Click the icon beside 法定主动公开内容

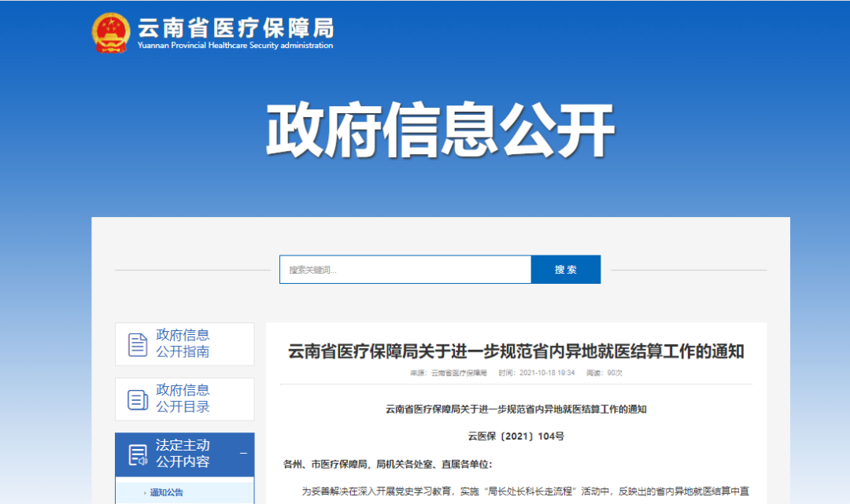tap(138, 454)
